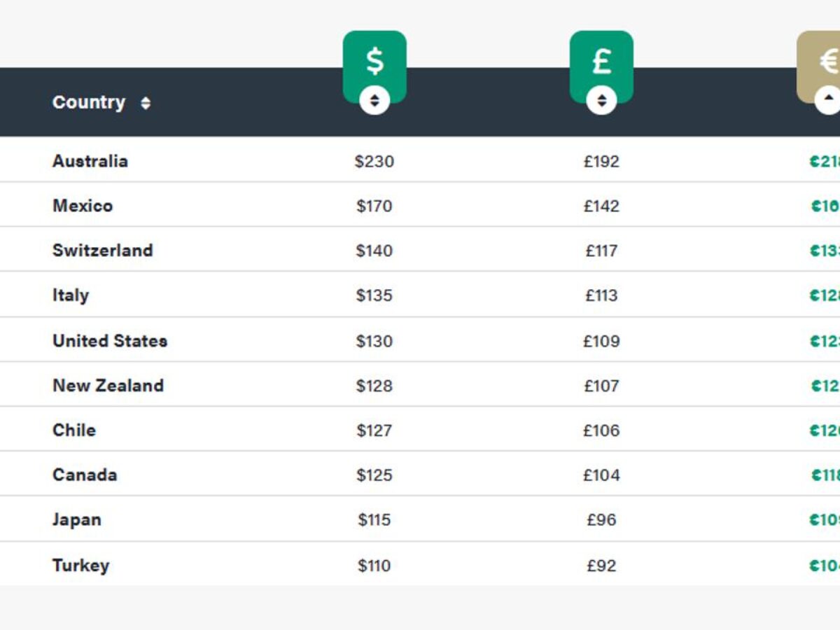The image size is (840, 630).
Task: Select the New Zealand row
Action: click(420, 384)
